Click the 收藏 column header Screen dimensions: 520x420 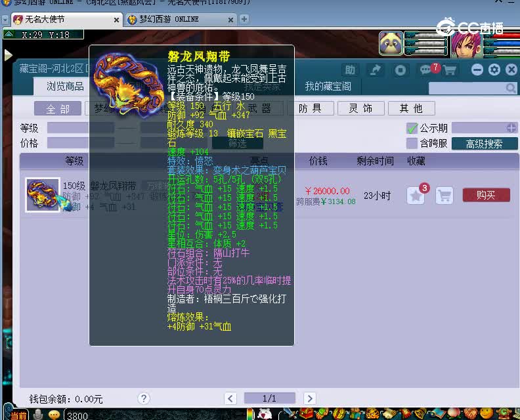pyautogui.click(x=416, y=161)
